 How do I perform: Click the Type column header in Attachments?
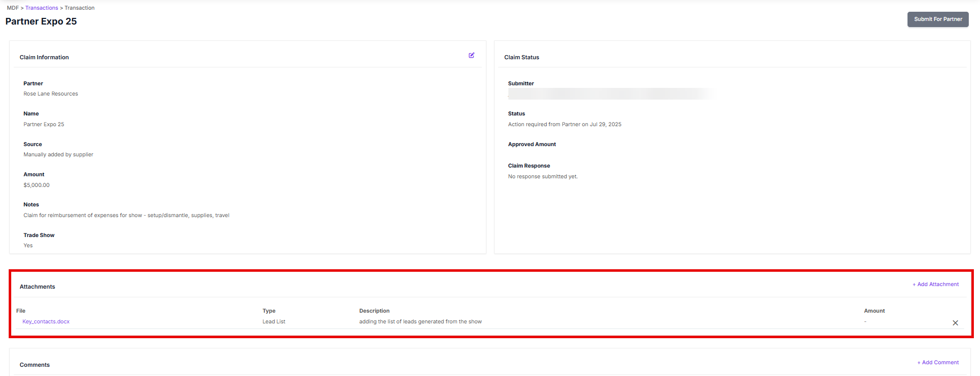click(x=268, y=311)
